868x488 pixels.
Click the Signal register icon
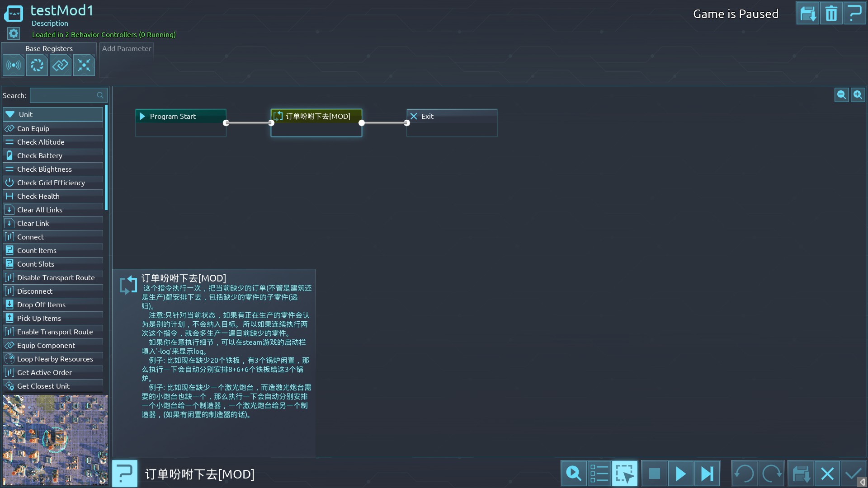pyautogui.click(x=14, y=66)
